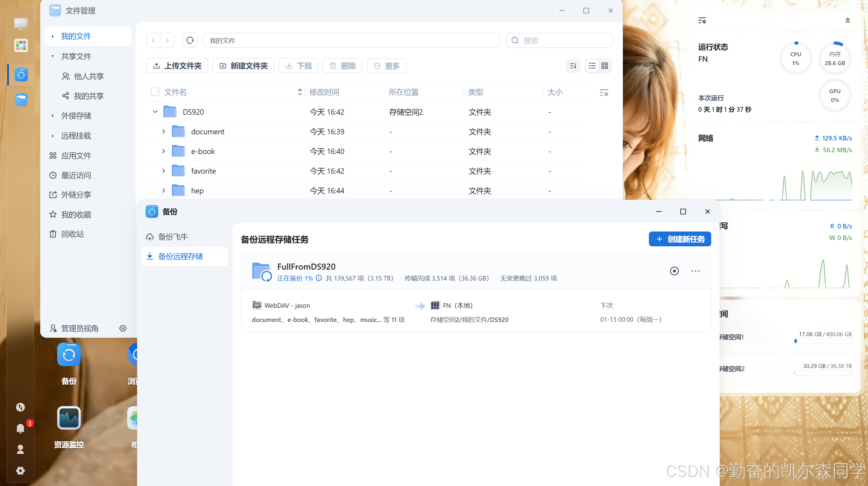
Task: Open more options for FullFromDS920 task
Action: point(695,271)
